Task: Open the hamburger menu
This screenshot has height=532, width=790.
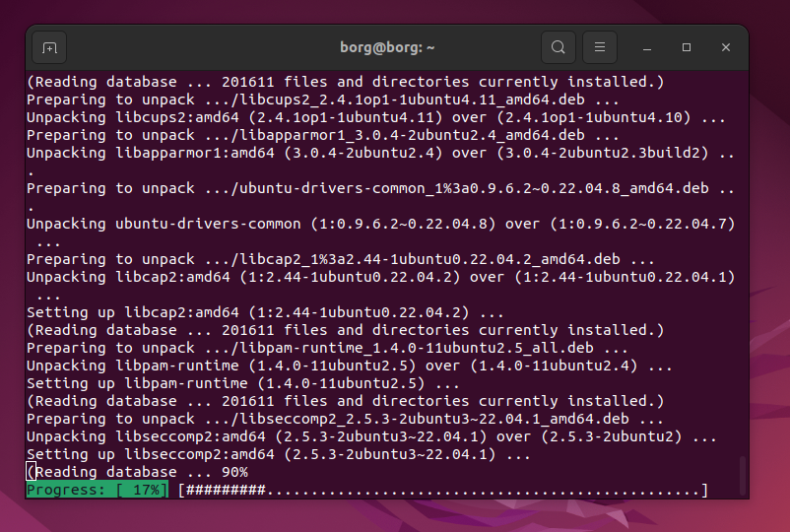Action: pos(600,47)
